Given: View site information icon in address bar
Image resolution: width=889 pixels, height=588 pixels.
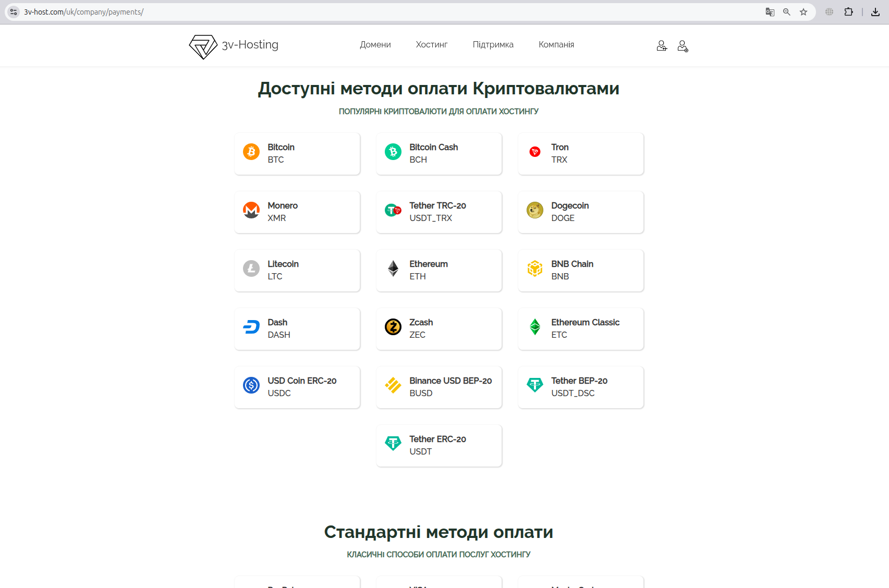Looking at the screenshot, I should point(14,12).
